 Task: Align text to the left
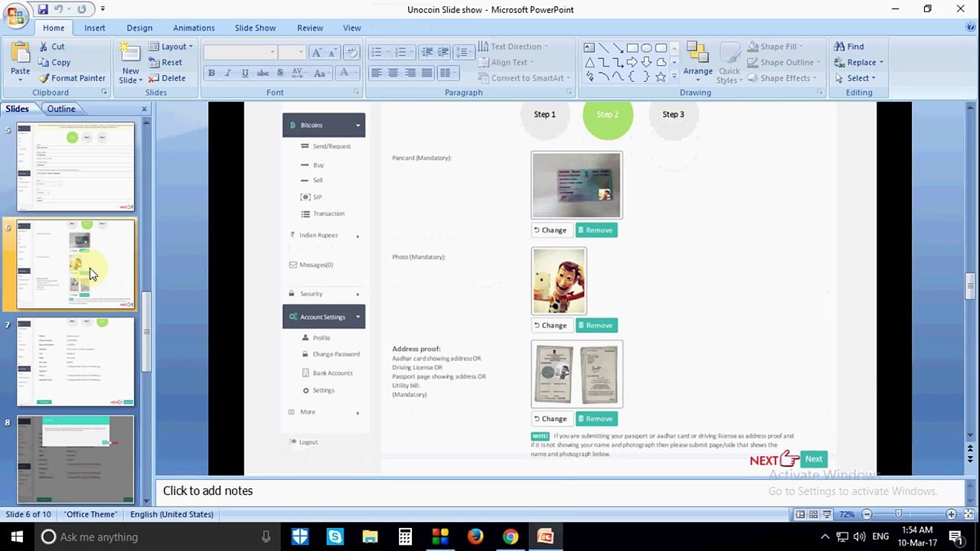pyautogui.click(x=376, y=73)
